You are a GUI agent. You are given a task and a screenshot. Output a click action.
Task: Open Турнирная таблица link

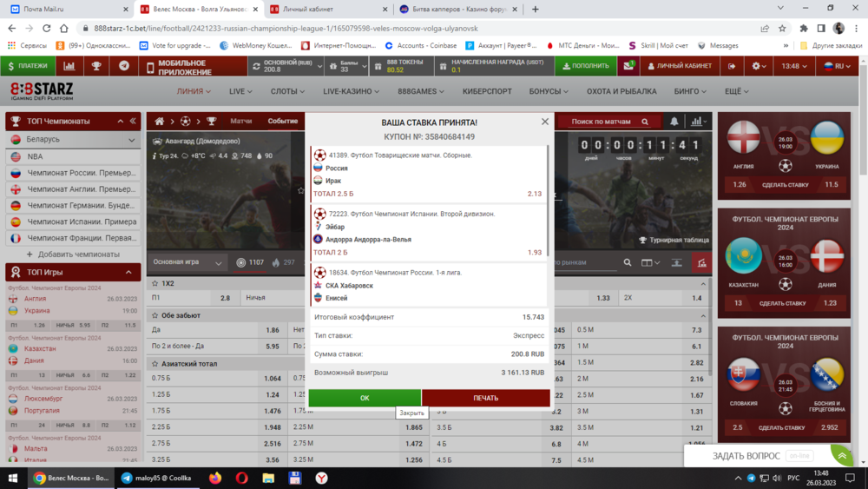click(x=674, y=240)
